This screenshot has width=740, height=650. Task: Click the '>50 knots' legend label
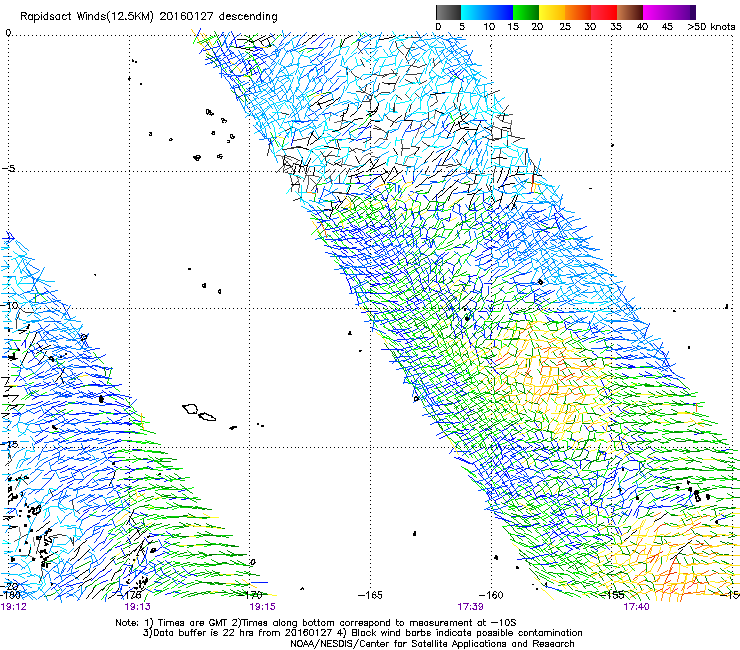pos(711,27)
